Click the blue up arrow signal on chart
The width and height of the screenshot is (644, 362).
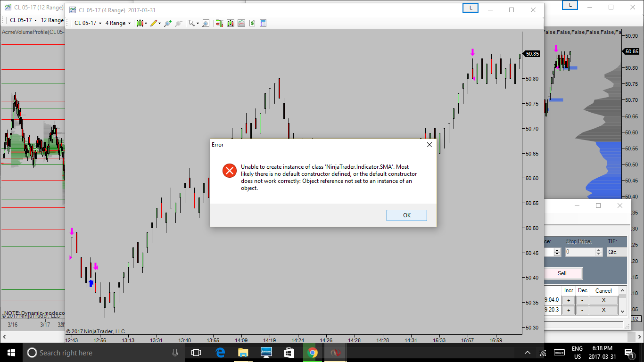91,283
